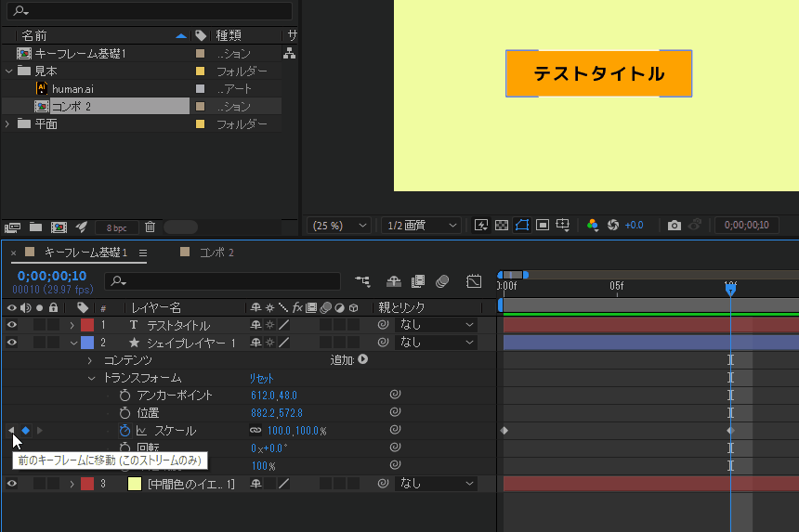The image size is (799, 532).
Task: Open project settings via 8 bpc button
Action: coord(117,227)
